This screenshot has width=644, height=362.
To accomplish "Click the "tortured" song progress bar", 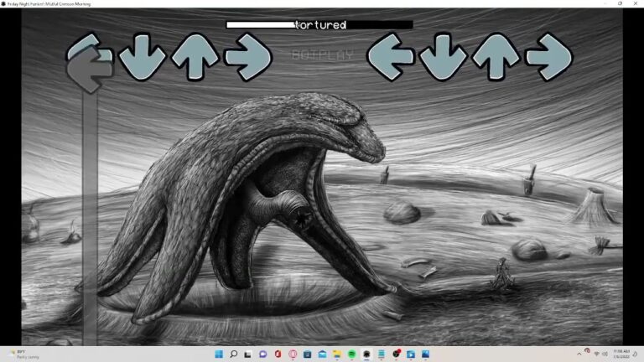I will point(319,25).
